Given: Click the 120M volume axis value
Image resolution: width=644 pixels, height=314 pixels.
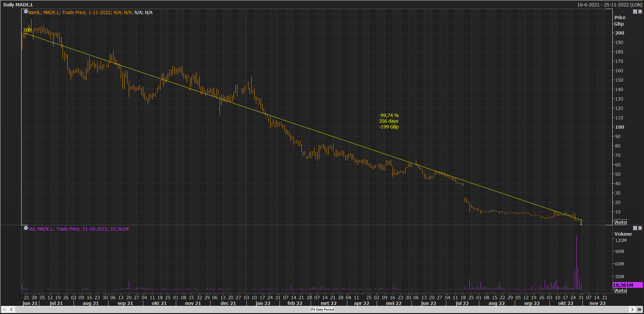Looking at the screenshot, I should pyautogui.click(x=620, y=240).
